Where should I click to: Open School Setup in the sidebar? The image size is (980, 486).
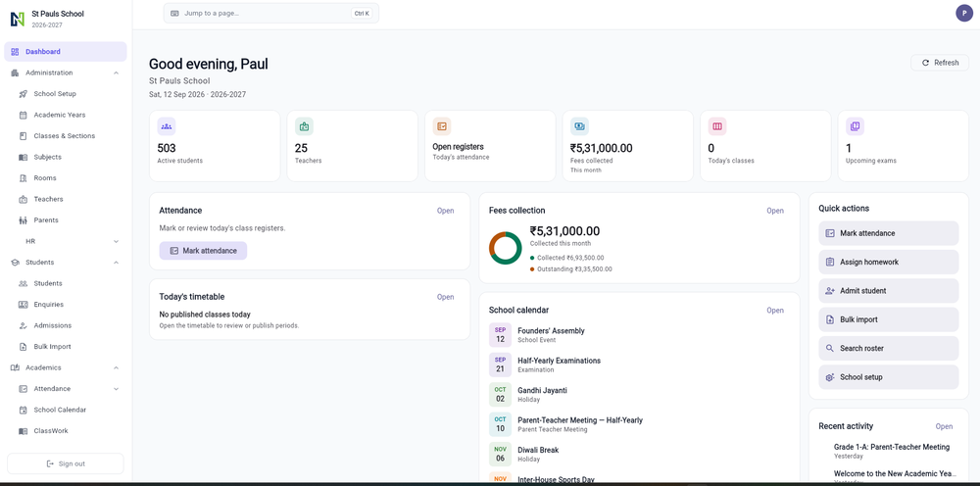coord(66,94)
